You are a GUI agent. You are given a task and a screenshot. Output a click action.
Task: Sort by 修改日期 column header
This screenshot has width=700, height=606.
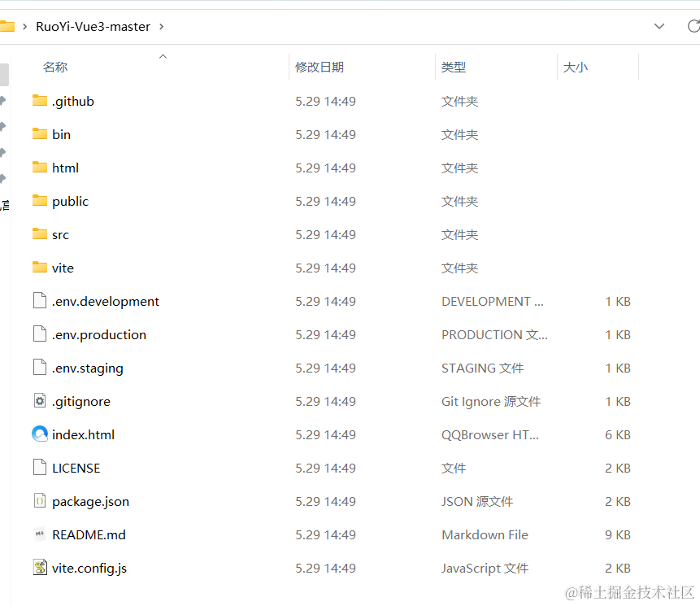[319, 68]
